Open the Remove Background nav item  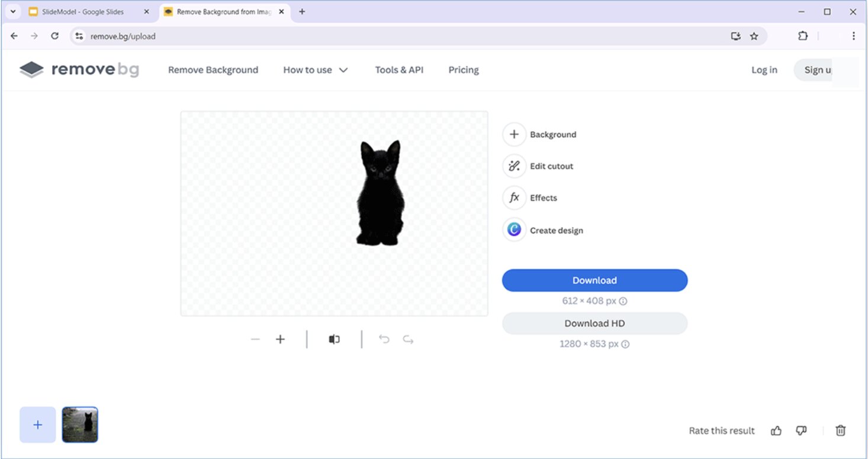[x=213, y=70]
